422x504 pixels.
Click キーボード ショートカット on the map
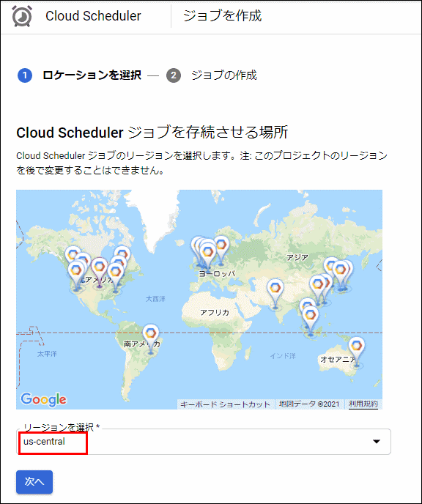click(225, 404)
